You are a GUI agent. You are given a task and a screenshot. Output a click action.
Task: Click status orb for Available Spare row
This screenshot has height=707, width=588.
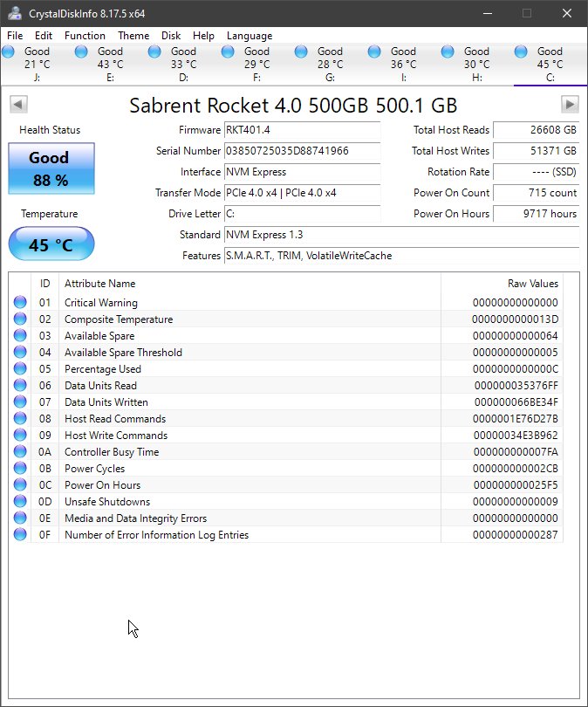[20, 335]
